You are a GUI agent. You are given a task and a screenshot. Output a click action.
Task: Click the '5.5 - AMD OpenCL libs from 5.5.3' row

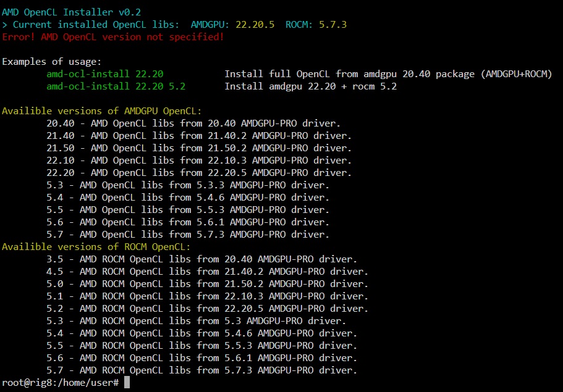(x=188, y=209)
